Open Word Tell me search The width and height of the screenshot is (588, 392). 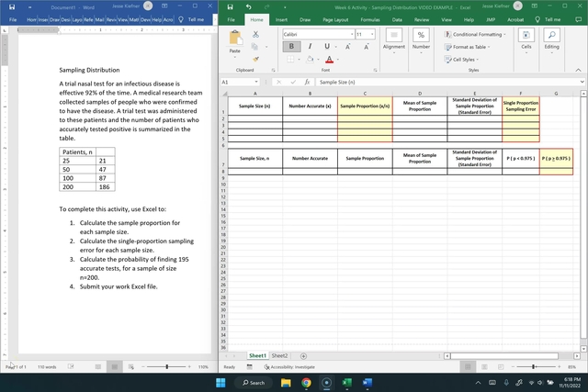point(191,19)
